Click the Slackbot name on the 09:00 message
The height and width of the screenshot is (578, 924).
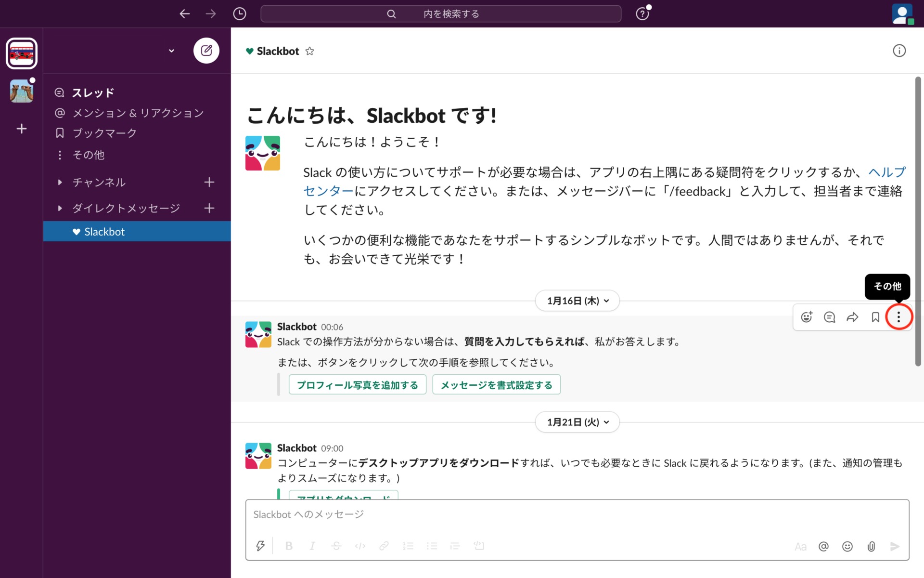tap(296, 448)
